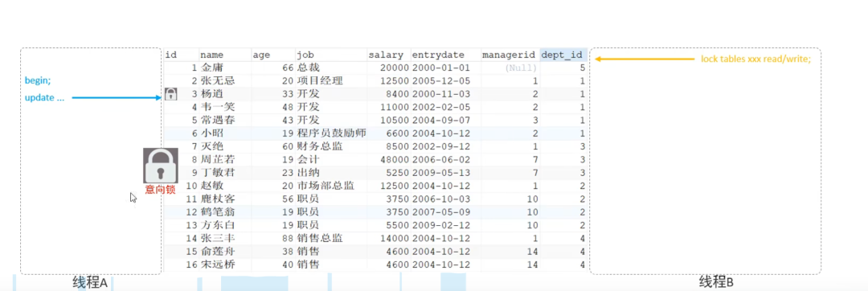Click the salary value 14000
Screen dimensions: 868x291
click(x=394, y=239)
